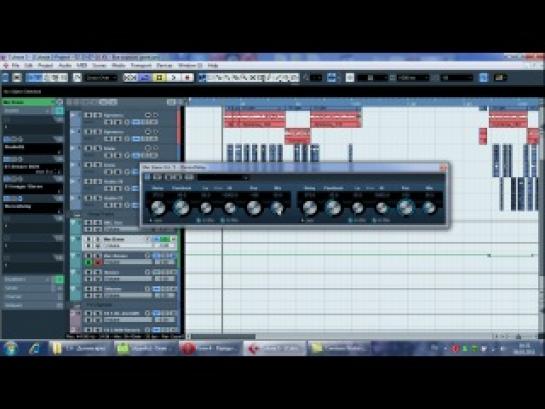Click the yellow Stop button in toolbar
545x409 pixels.
[160, 78]
